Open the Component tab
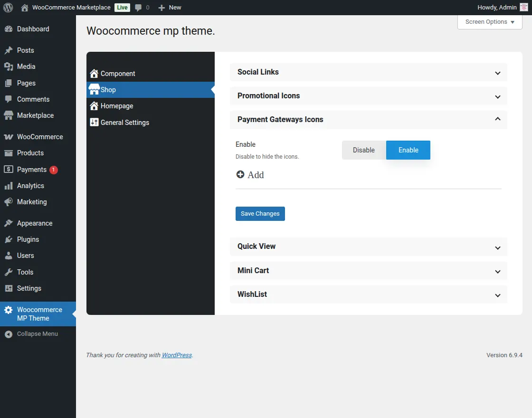Screen dimensions: 532x418 pyautogui.click(x=151, y=74)
